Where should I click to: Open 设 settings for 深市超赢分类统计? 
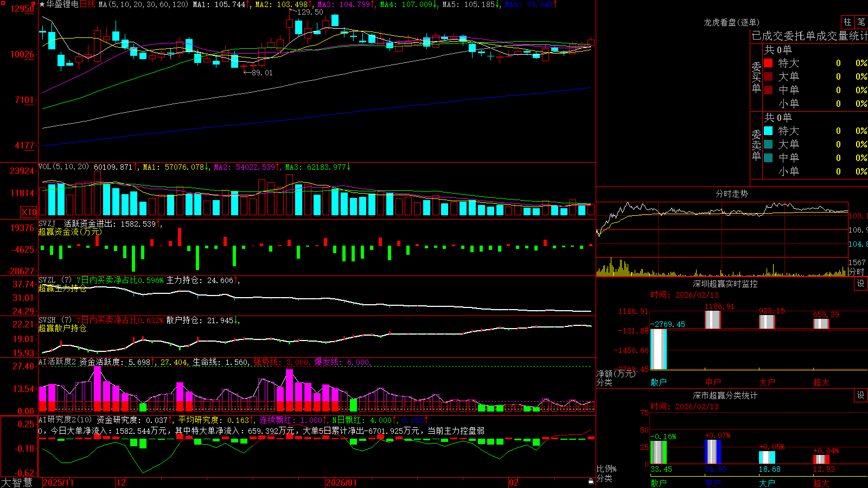861,395
